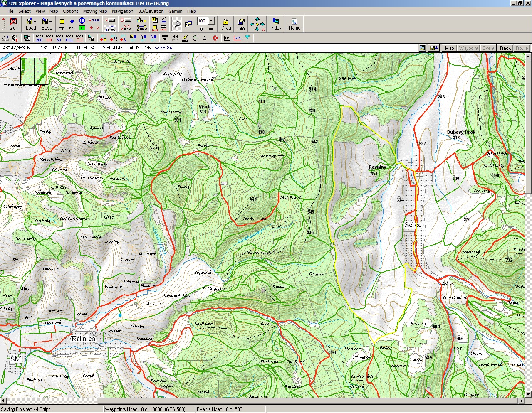
Task: Select the Wpt waypoint placement tool
Action: 62,24
